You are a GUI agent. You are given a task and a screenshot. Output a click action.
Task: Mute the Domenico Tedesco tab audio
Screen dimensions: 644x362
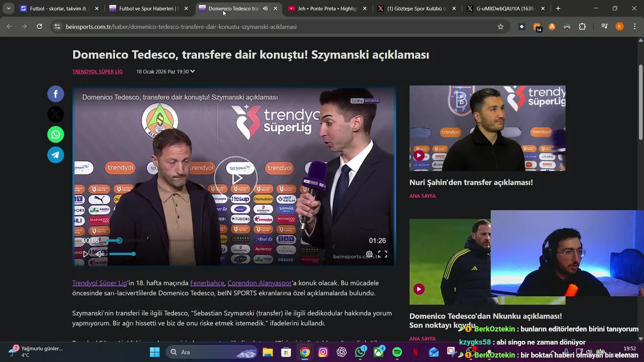click(265, 9)
